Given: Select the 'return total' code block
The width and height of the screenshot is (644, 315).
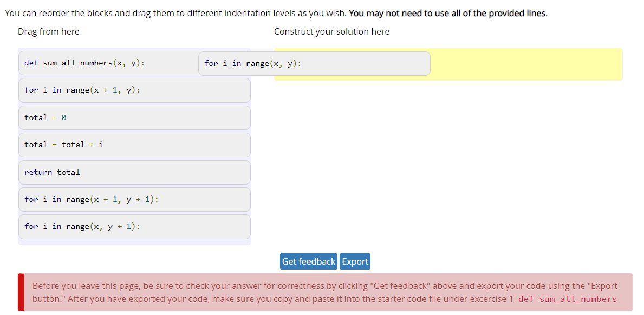Looking at the screenshot, I should [134, 172].
